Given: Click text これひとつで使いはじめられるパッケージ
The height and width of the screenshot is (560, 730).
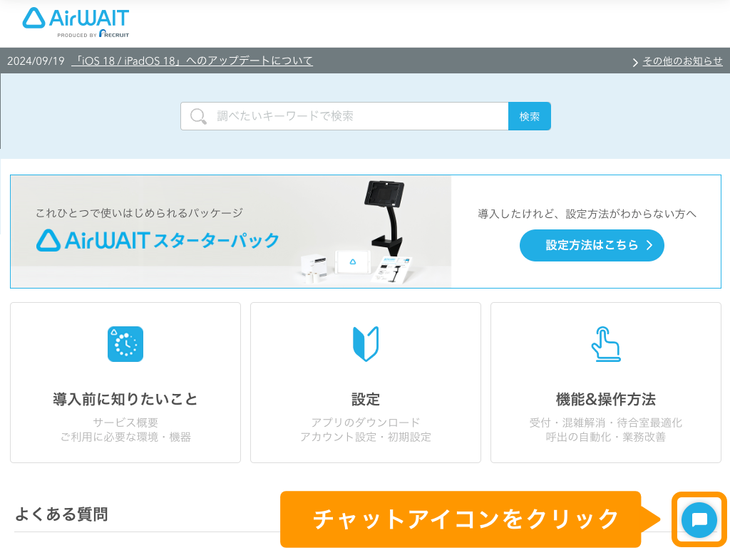Looking at the screenshot, I should tap(139, 213).
